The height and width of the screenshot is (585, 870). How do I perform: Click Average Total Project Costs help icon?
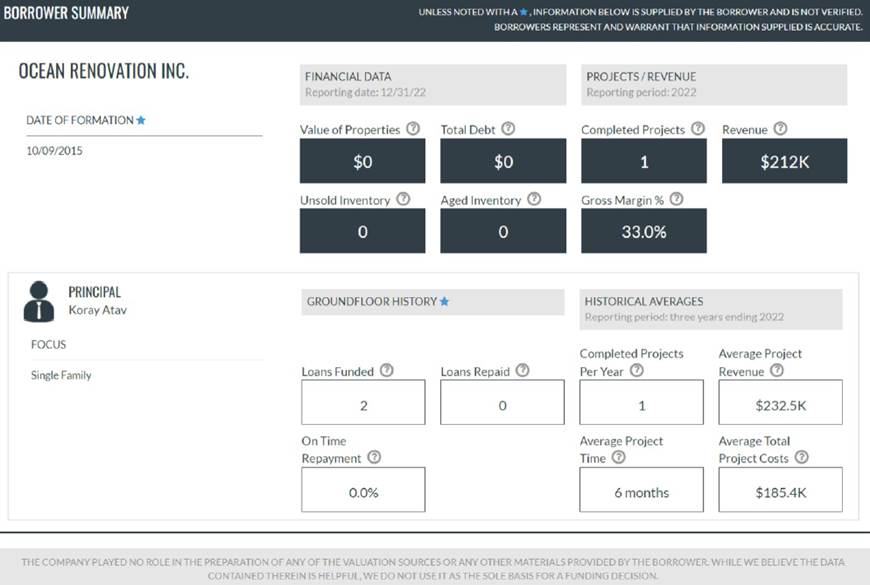pos(801,457)
